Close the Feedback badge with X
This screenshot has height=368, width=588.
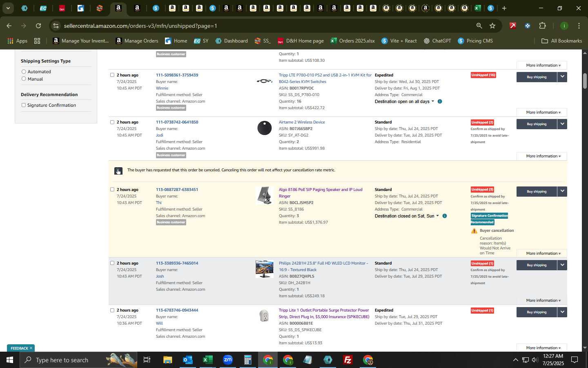click(31, 348)
